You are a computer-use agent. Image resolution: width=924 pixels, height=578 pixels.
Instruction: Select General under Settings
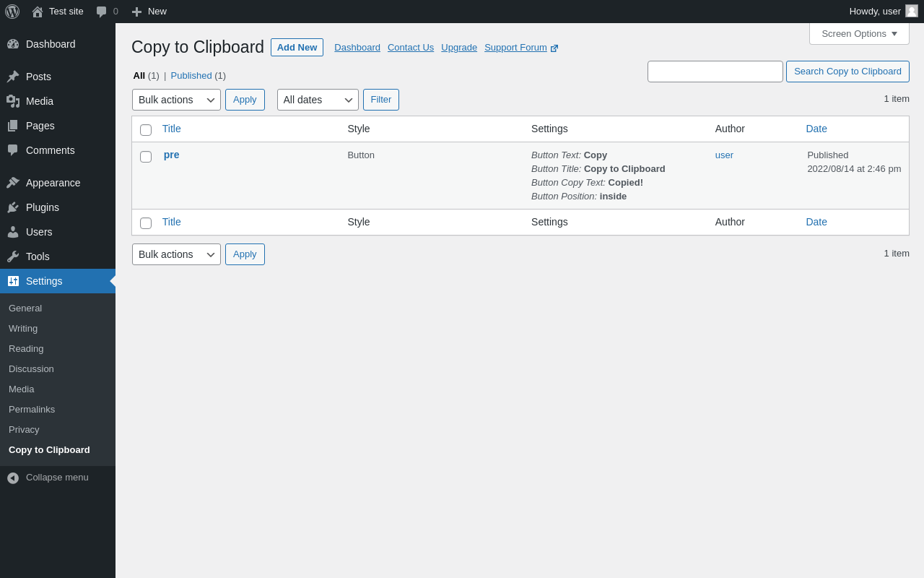point(25,309)
